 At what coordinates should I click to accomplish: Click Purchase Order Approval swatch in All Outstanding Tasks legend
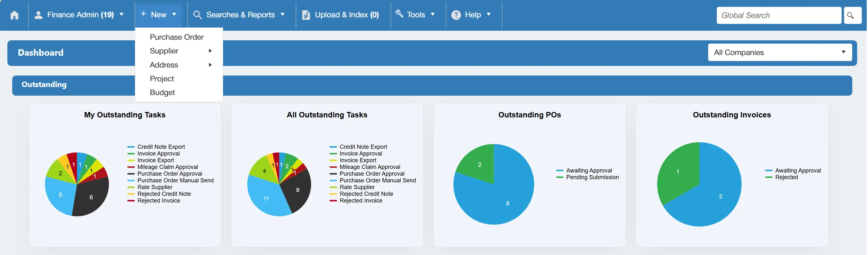point(333,174)
